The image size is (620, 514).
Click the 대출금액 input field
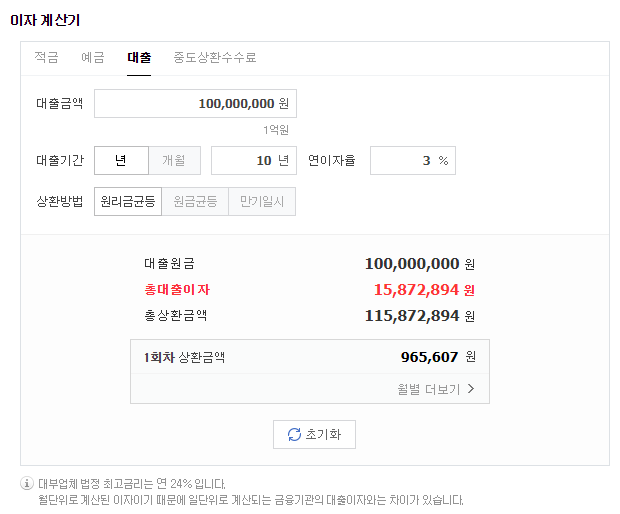(195, 104)
